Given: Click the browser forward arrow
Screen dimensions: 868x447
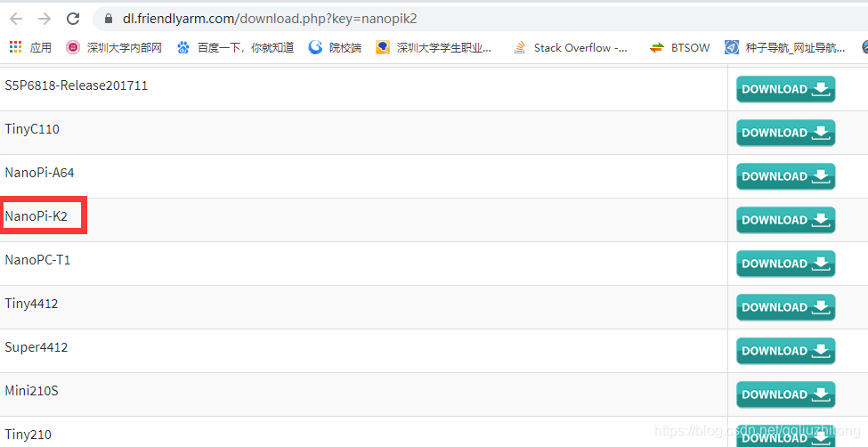Looking at the screenshot, I should [x=45, y=19].
